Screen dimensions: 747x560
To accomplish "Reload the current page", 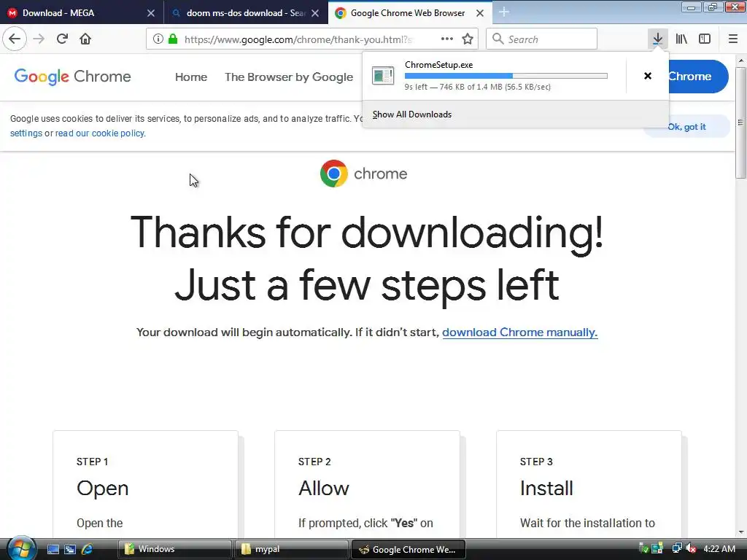I will (63, 39).
